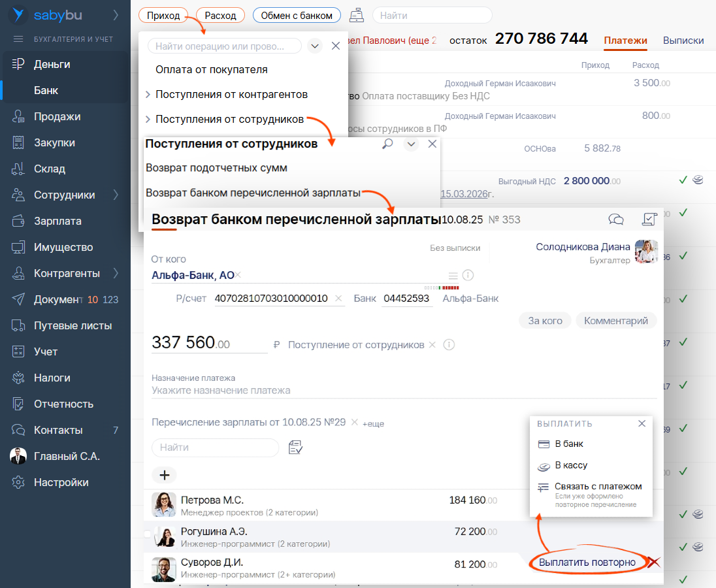Switch to the Выписки tab
The image size is (716, 588).
[x=683, y=41]
